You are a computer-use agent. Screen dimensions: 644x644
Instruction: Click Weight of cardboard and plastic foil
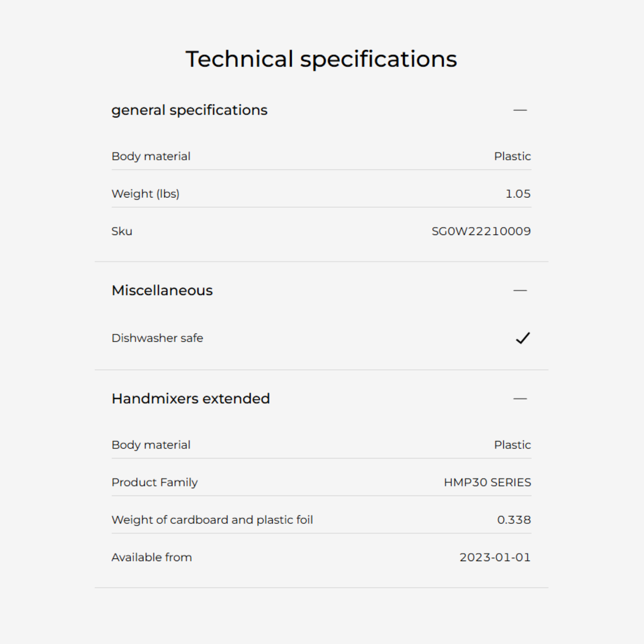[212, 520]
